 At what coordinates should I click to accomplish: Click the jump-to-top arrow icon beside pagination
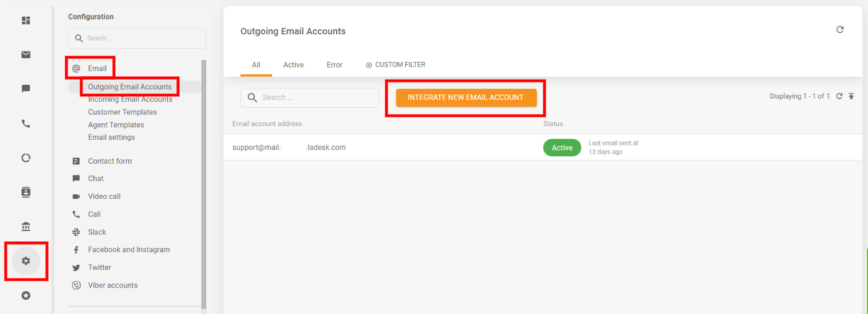point(851,96)
